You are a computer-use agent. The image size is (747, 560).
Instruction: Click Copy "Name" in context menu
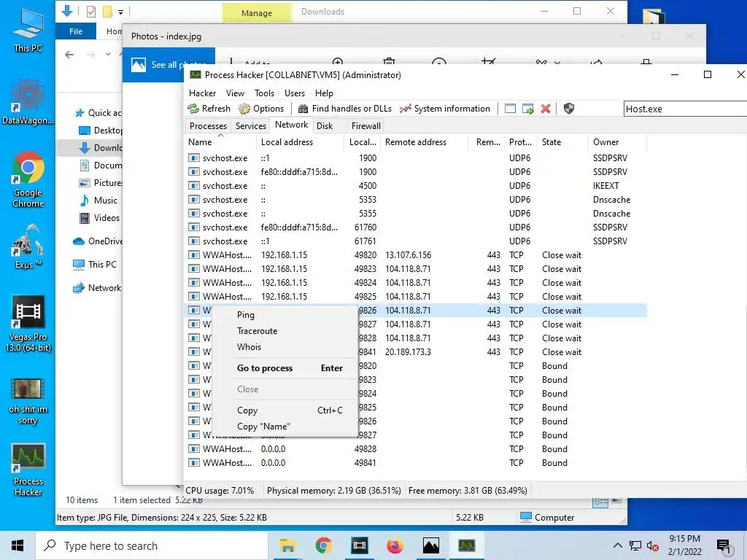tap(285, 426)
